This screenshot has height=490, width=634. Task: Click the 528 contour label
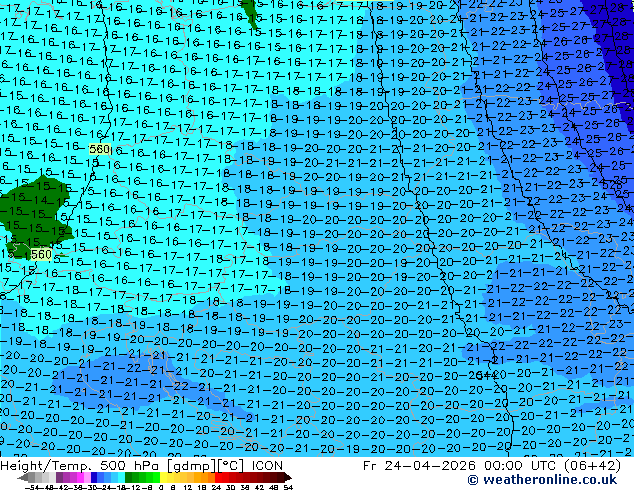(x=612, y=185)
